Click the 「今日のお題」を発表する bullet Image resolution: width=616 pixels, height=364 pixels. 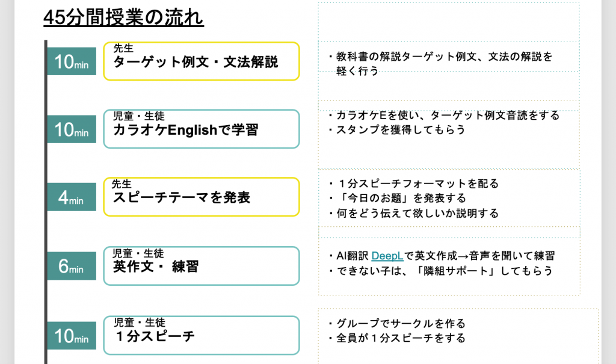tap(397, 198)
